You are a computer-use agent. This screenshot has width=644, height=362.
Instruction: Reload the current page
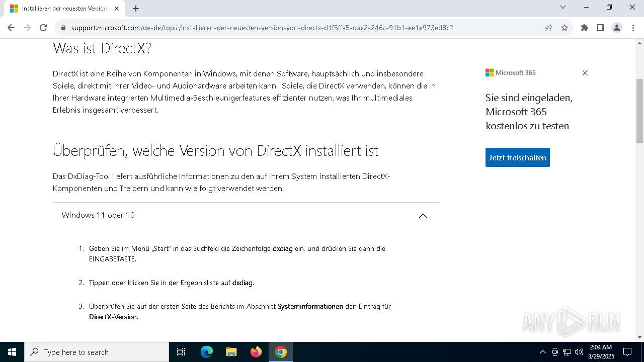(x=43, y=28)
